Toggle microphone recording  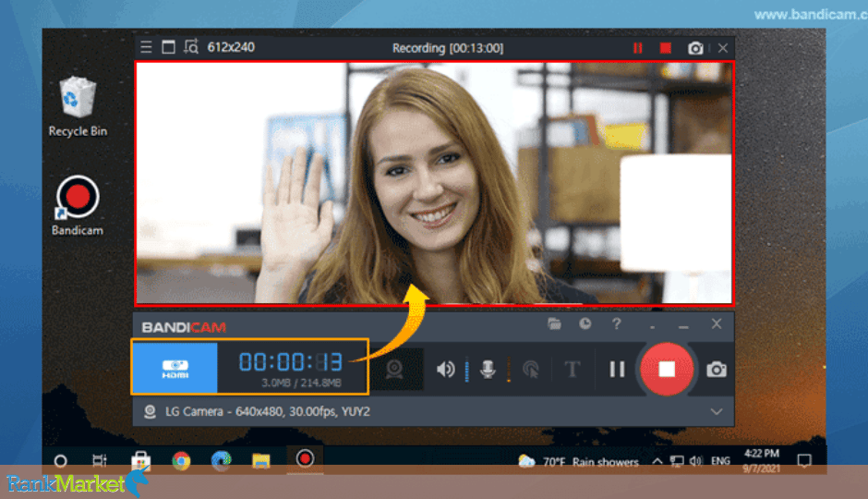coord(488,369)
